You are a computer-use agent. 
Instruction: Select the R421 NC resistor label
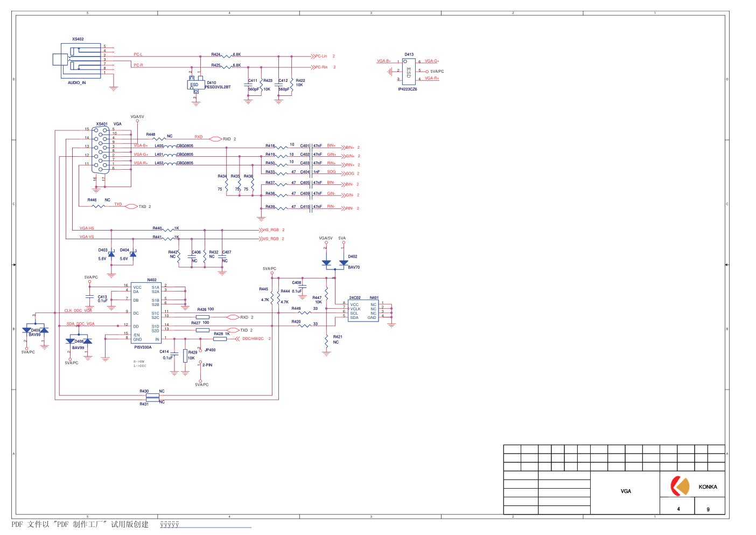pos(338,337)
